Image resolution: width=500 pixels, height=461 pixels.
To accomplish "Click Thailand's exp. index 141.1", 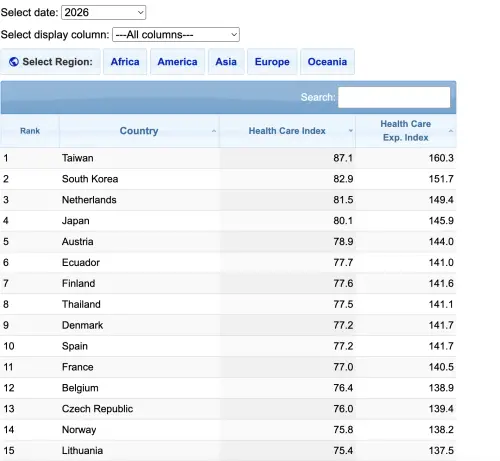I will click(441, 304).
